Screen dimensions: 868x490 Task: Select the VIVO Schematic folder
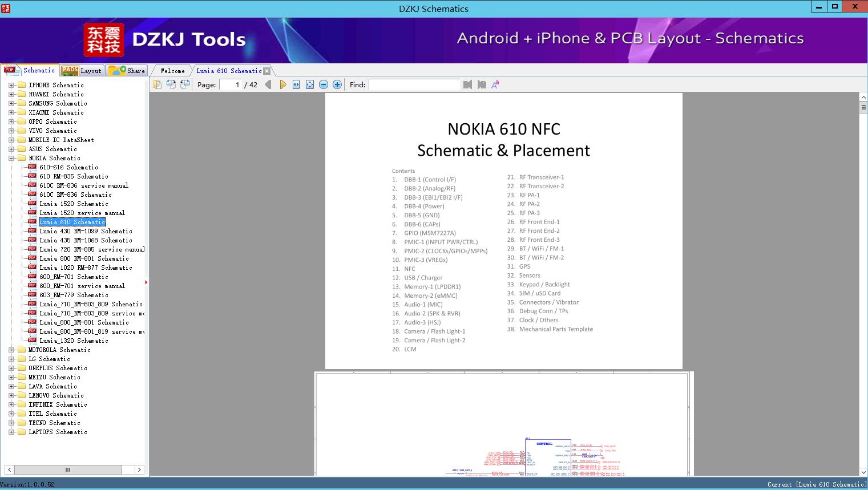click(x=53, y=131)
